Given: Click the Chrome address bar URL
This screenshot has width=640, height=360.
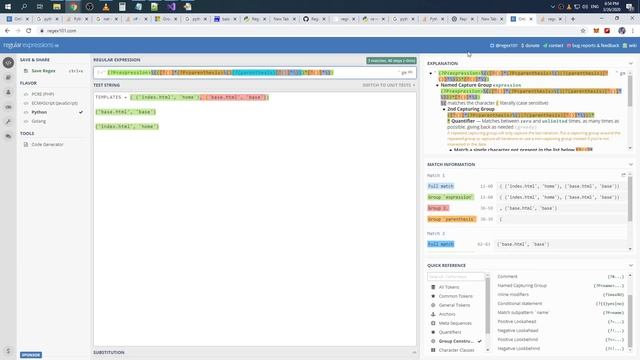Looking at the screenshot, I should [61, 31].
